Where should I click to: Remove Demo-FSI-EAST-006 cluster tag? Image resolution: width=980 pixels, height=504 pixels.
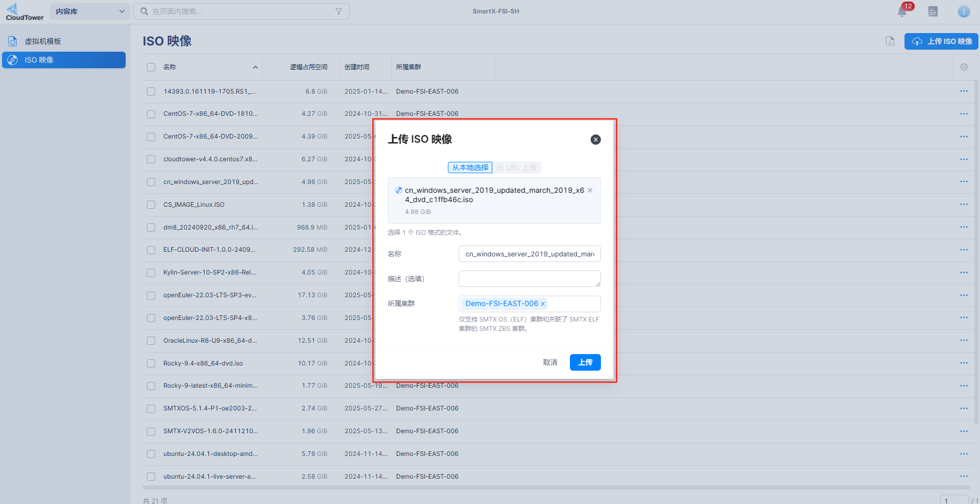543,304
